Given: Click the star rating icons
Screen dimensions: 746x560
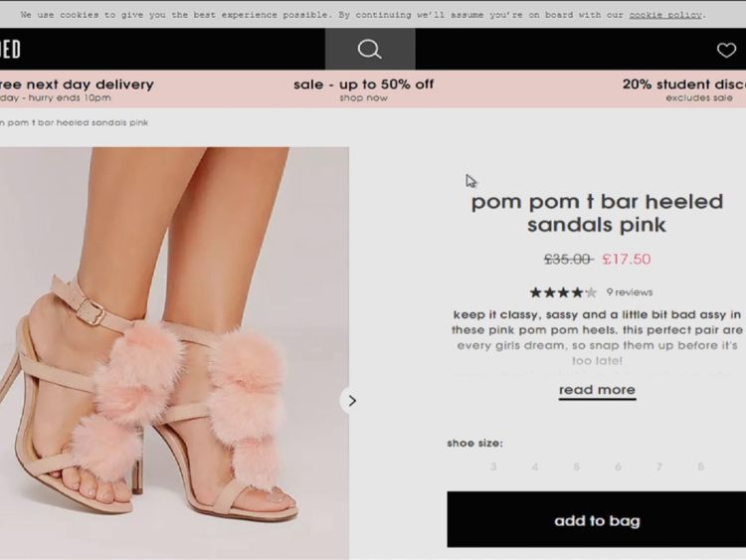Looking at the screenshot, I should (x=563, y=292).
